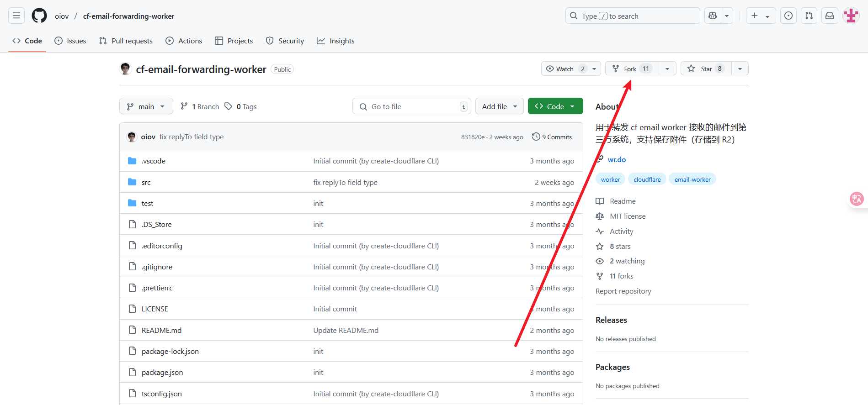Open the src folder

point(146,182)
